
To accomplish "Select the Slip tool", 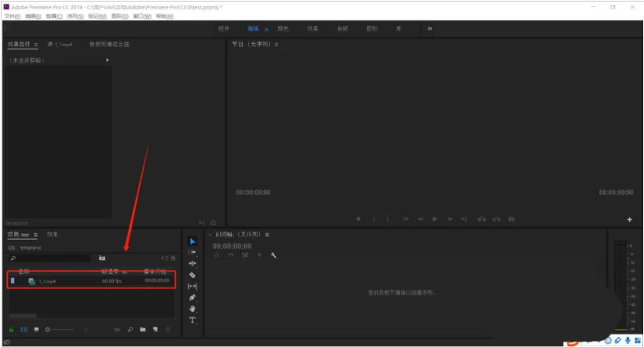I will (x=192, y=286).
